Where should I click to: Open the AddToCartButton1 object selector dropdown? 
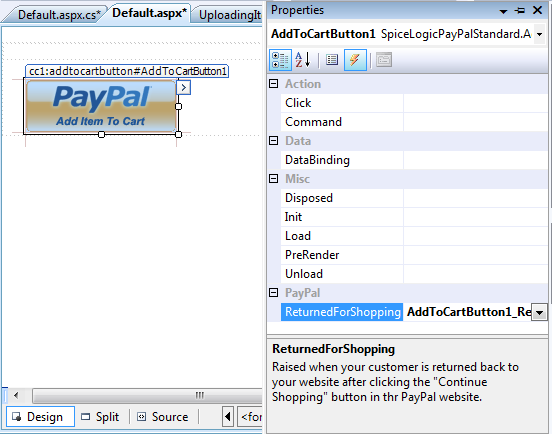539,34
